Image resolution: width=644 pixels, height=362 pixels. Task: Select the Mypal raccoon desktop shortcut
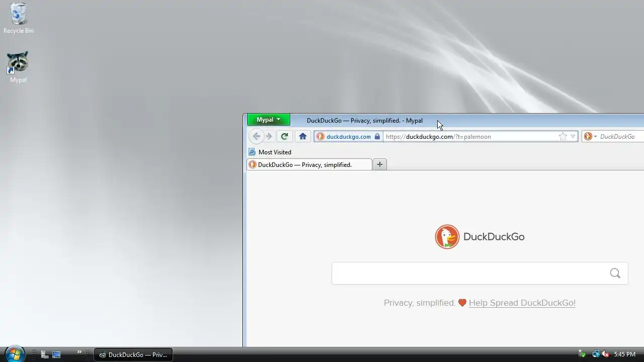pos(18,67)
